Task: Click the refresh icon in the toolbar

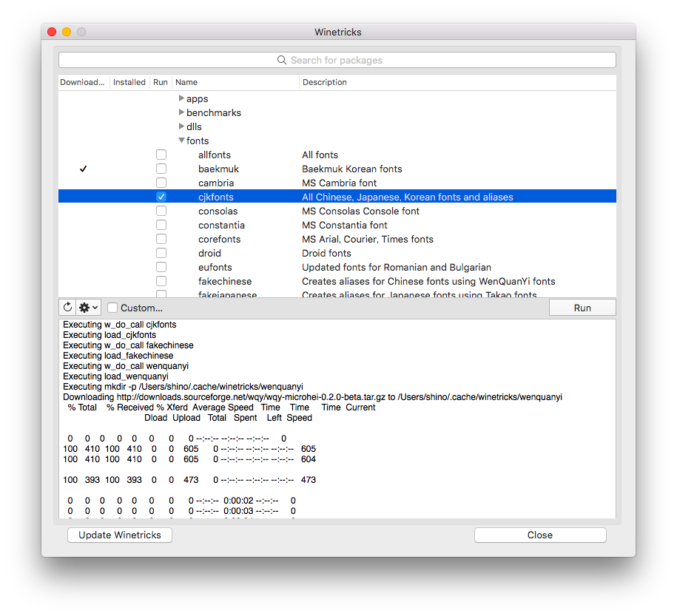Action: [67, 307]
